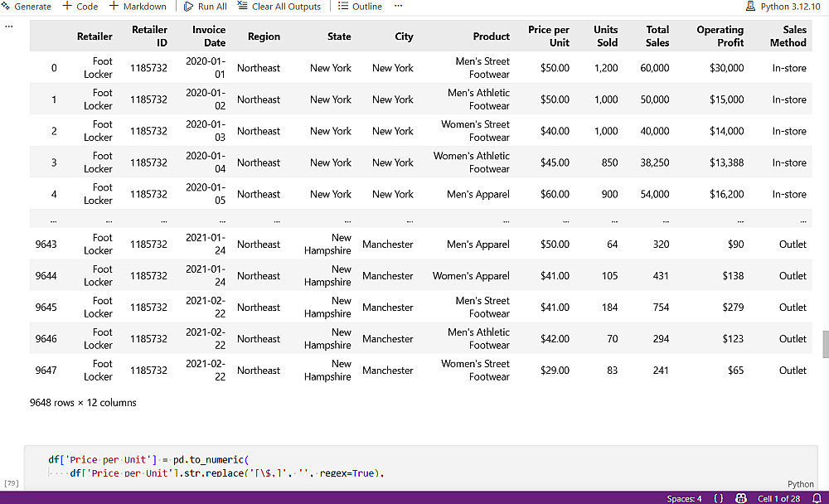Click the curly braces language status icon
The width and height of the screenshot is (829, 504).
coord(718,498)
